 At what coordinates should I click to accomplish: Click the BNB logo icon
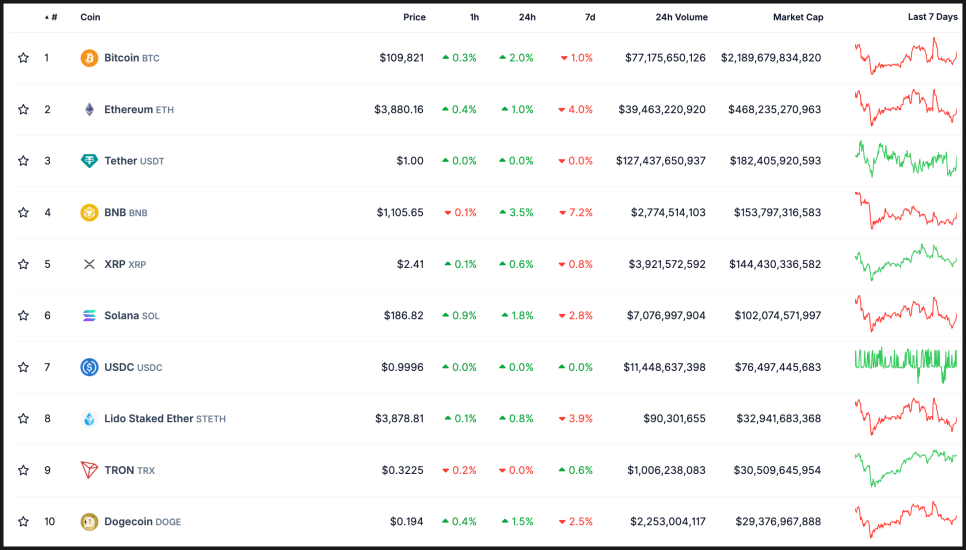[89, 213]
